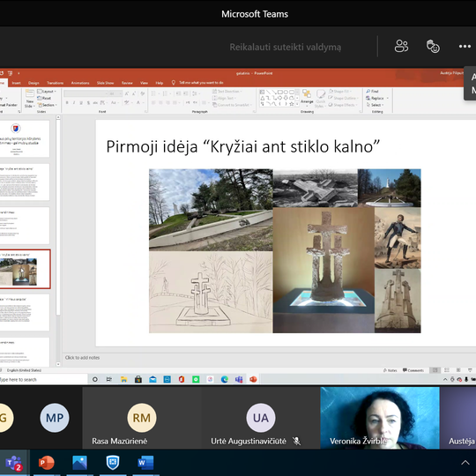Open the Animations ribbon tab

[x=80, y=83]
